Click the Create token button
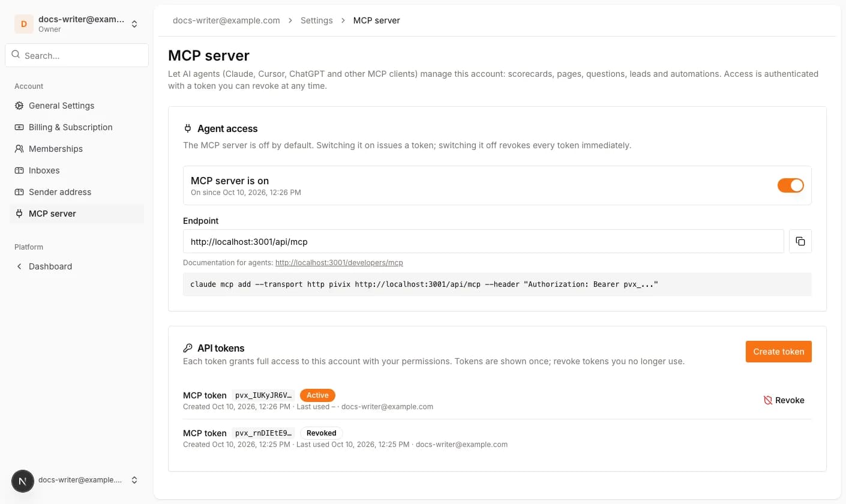846x504 pixels. pos(779,352)
